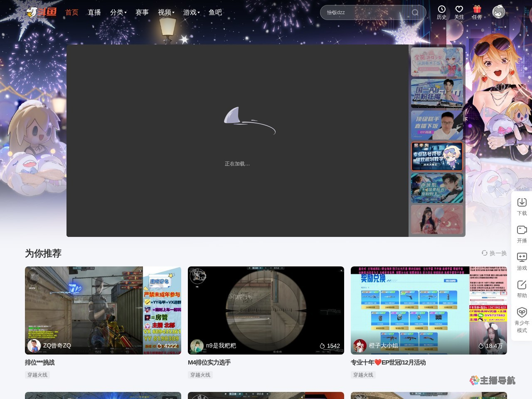
Task: Click the user avatar in header
Action: (x=499, y=12)
